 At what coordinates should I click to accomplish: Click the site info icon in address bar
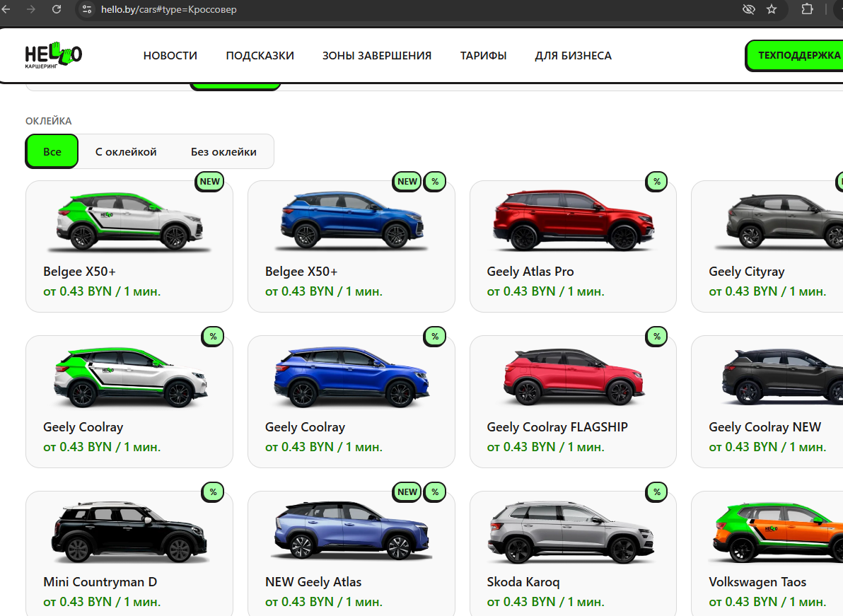coord(87,9)
